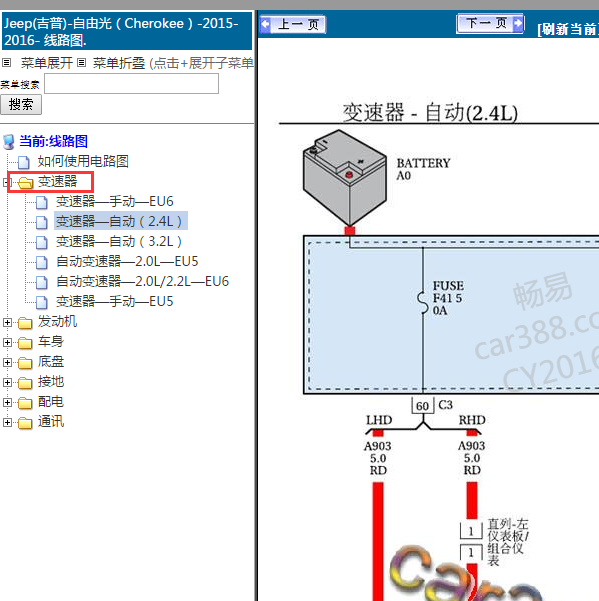599x601 pixels.
Task: Click the 菜单折叠 list icon
Action: pyautogui.click(x=81, y=62)
